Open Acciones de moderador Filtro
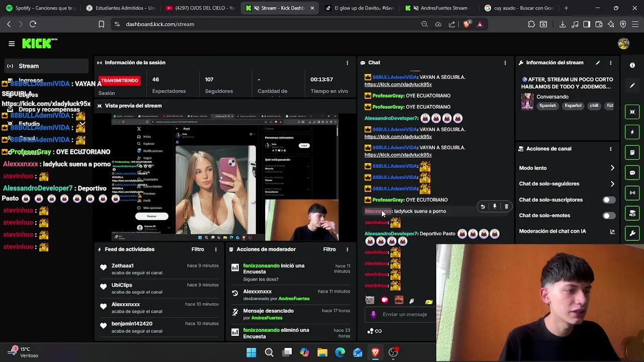 pyautogui.click(x=330, y=249)
